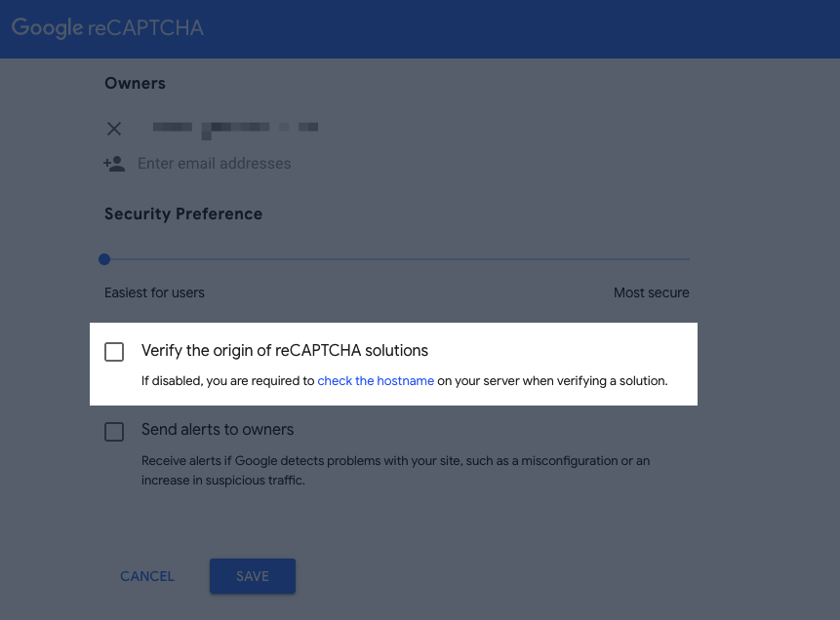Click the Security Preference heading

click(183, 214)
